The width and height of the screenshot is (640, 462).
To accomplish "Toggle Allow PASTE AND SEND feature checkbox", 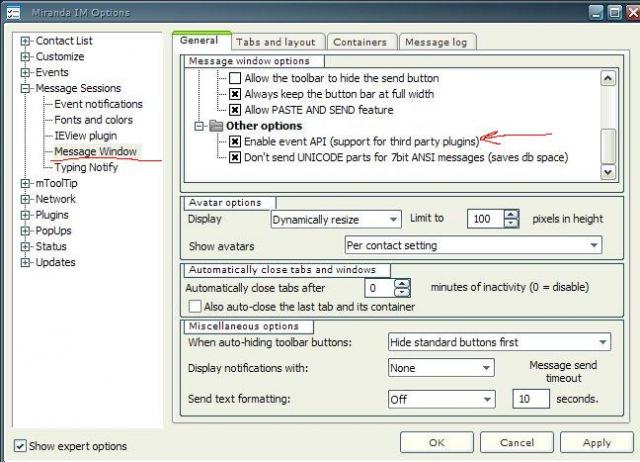I will click(x=235, y=110).
